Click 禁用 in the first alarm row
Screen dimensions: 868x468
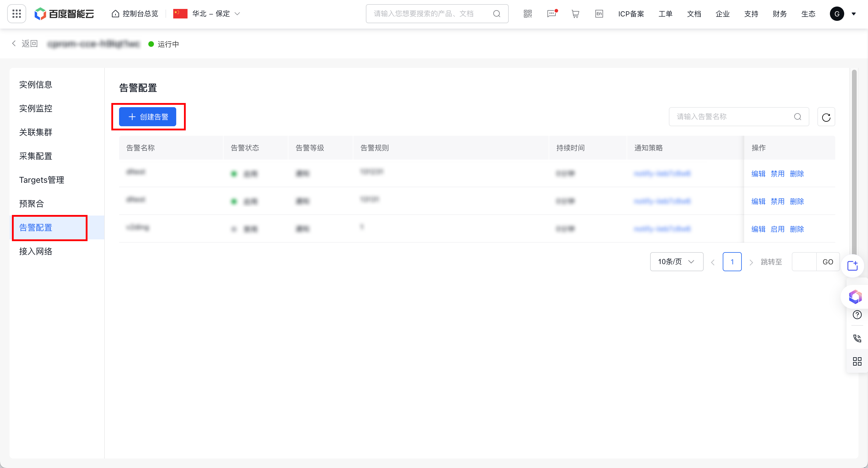[778, 174]
